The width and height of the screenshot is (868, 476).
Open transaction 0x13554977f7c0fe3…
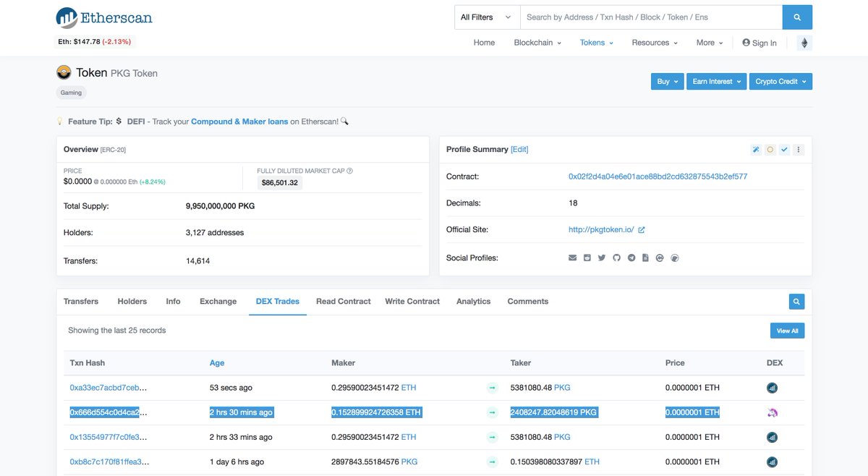coord(109,437)
